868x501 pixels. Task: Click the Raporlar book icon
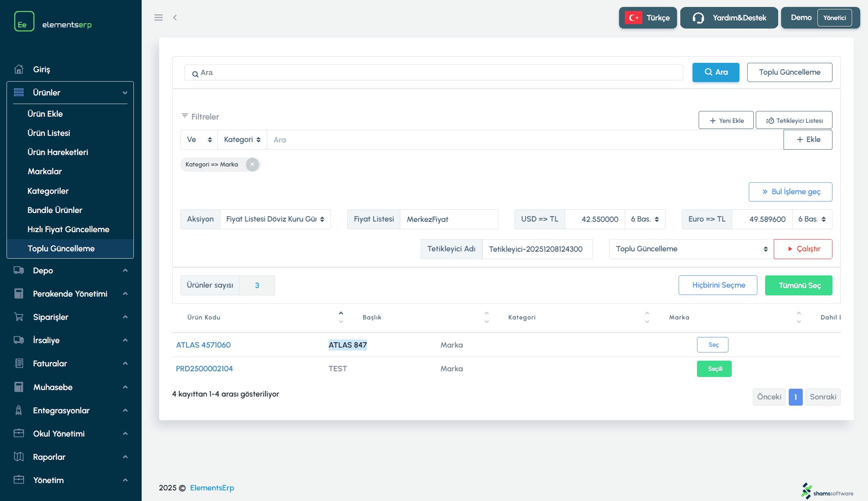point(19,457)
